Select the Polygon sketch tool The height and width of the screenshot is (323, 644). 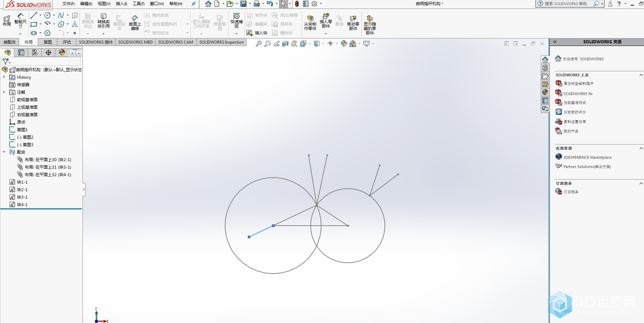(x=48, y=33)
